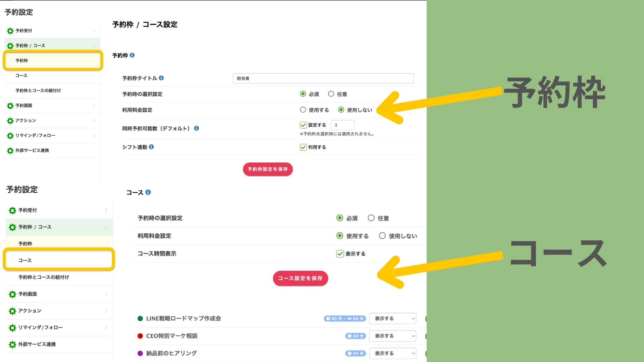
Task: Select 任意 for コース 予約時の選択設定
Action: click(x=371, y=218)
